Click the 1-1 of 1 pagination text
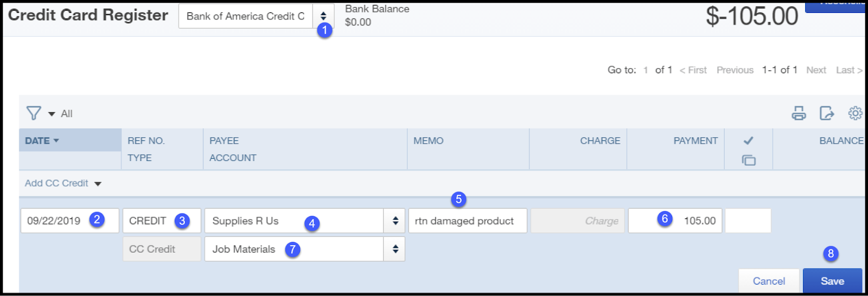The height and width of the screenshot is (296, 868). [780, 70]
